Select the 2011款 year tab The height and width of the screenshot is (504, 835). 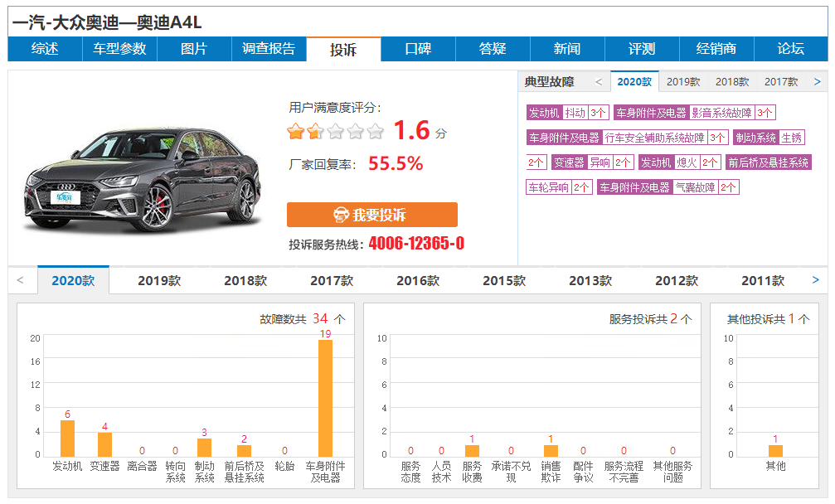[763, 280]
